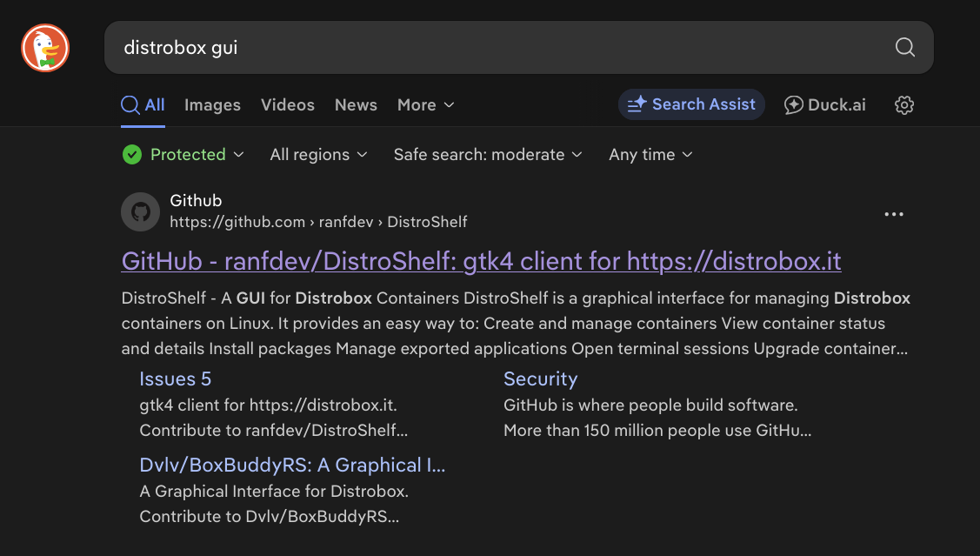Open Duck.ai chat
The width and height of the screenshot is (980, 556).
point(824,105)
